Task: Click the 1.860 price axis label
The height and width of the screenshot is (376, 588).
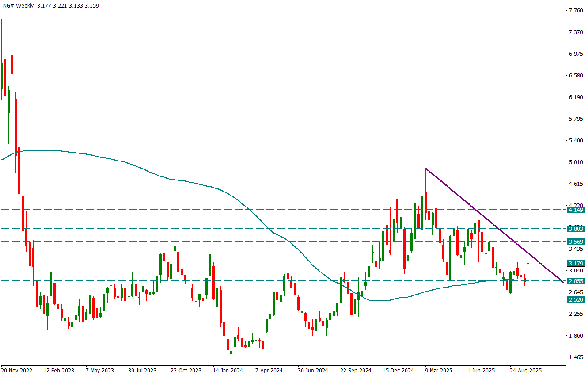Action: pyautogui.click(x=577, y=335)
